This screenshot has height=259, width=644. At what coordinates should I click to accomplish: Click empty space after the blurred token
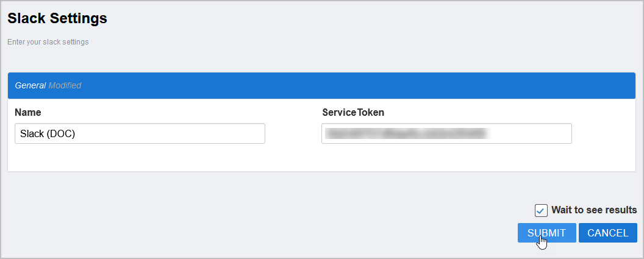click(531, 133)
